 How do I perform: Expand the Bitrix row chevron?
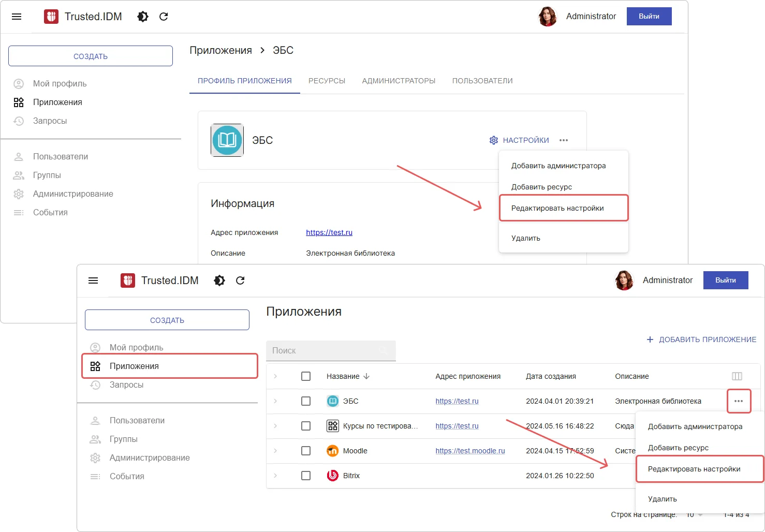click(275, 476)
